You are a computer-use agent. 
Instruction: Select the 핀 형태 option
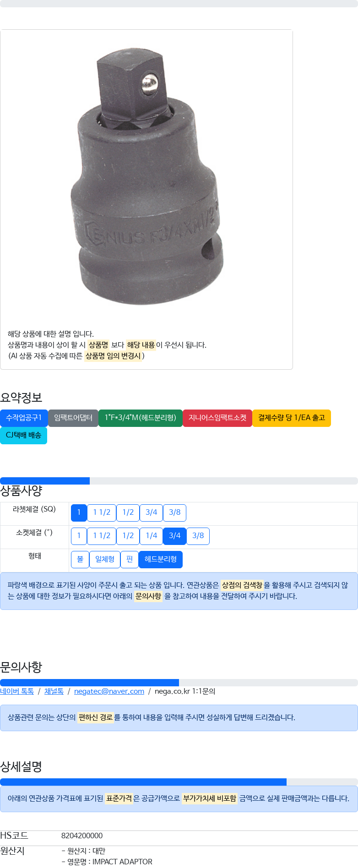pyautogui.click(x=130, y=559)
